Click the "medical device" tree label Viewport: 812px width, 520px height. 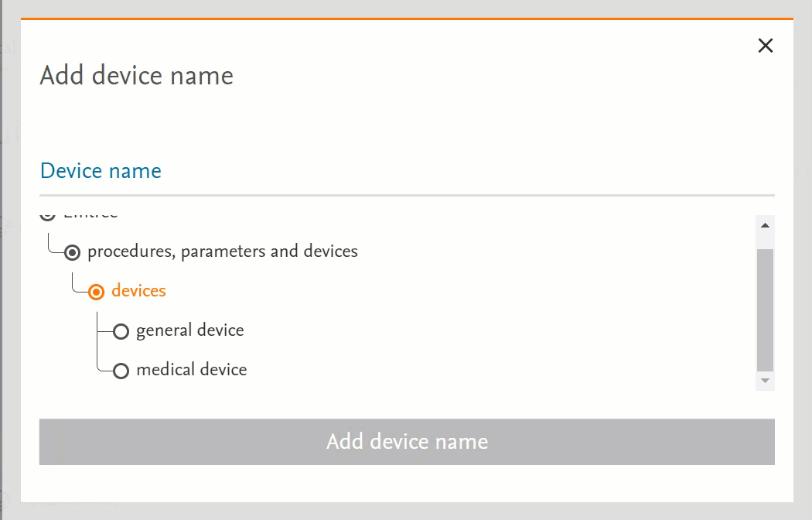[191, 370]
